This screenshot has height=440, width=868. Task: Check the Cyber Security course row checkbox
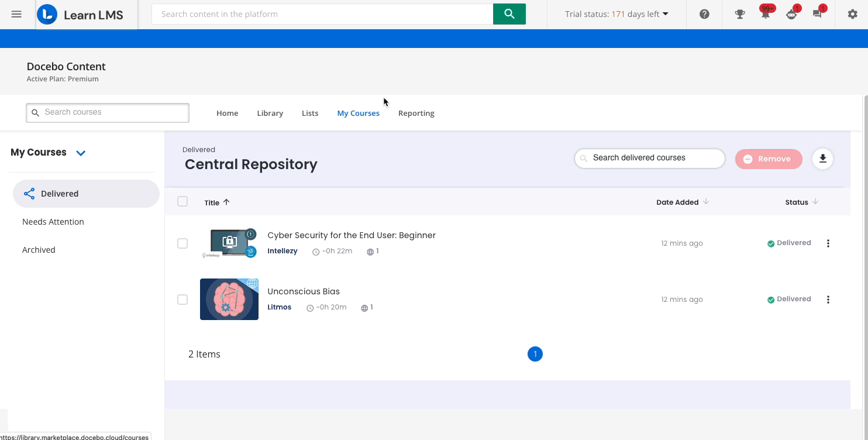182,243
